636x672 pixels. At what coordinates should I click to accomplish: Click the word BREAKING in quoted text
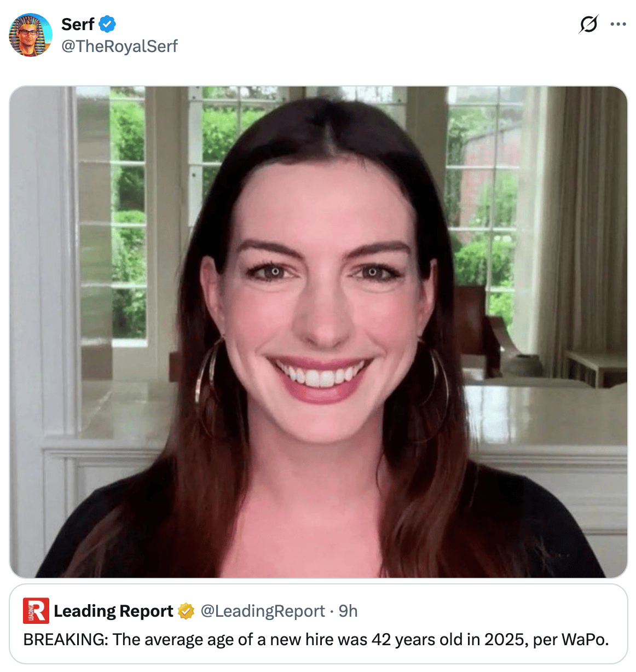(x=66, y=639)
